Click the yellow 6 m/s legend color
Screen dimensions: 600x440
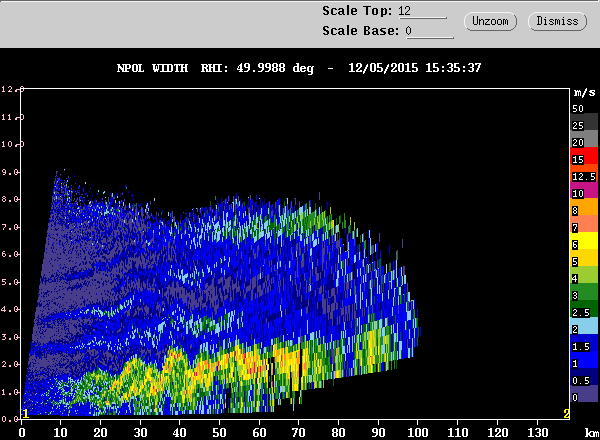[584, 241]
